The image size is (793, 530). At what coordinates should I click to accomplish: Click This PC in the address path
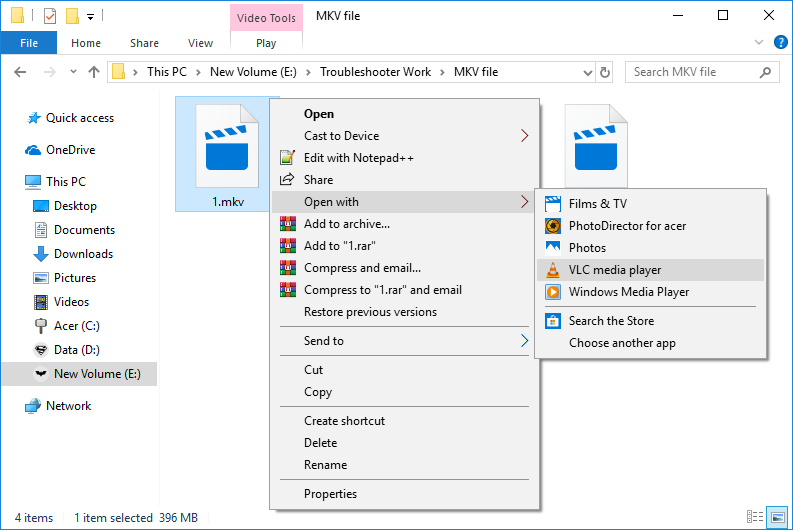pos(167,72)
